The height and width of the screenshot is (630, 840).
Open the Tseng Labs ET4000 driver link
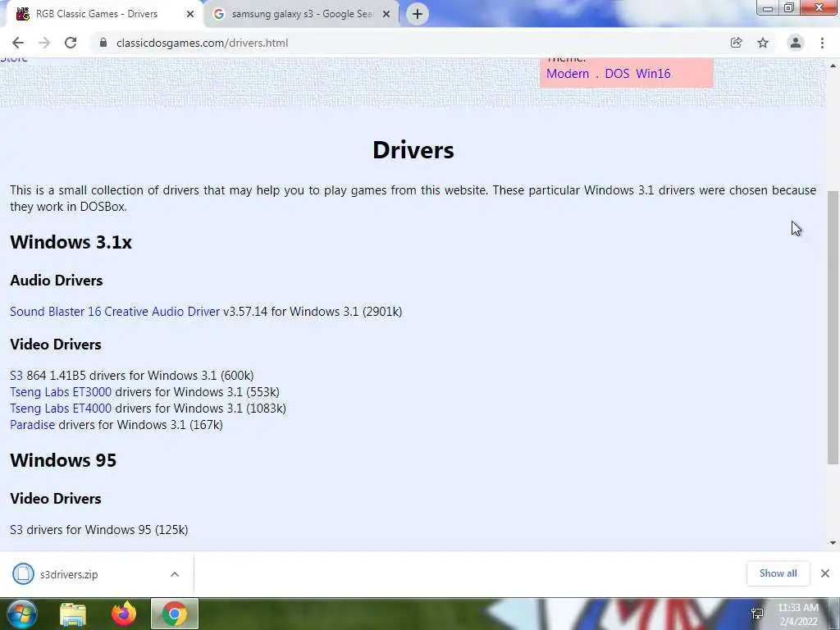click(61, 409)
